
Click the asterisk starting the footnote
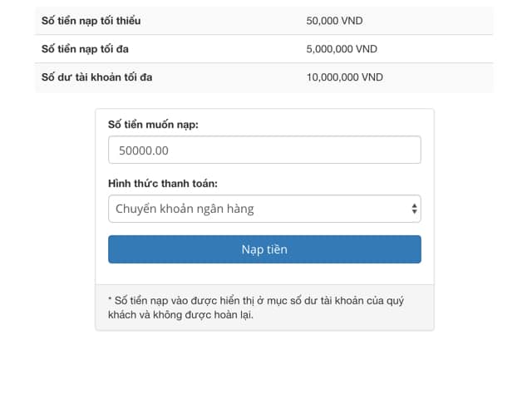(x=111, y=300)
